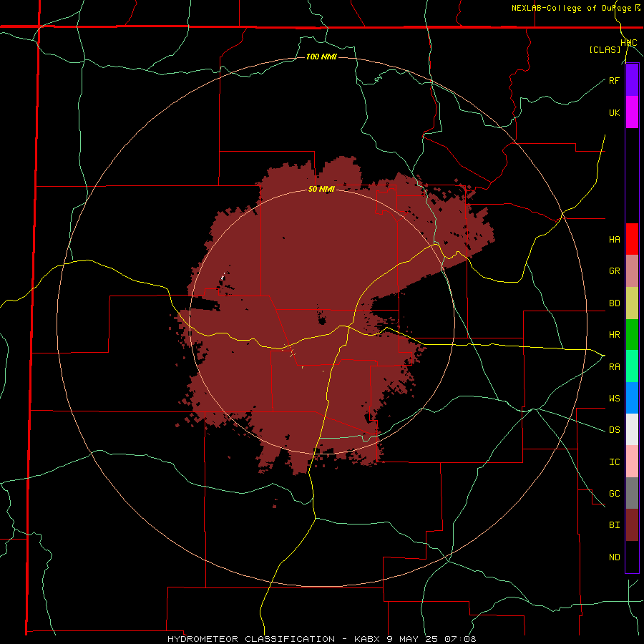
Task: Click the HR green legend swatch
Action: (632, 335)
